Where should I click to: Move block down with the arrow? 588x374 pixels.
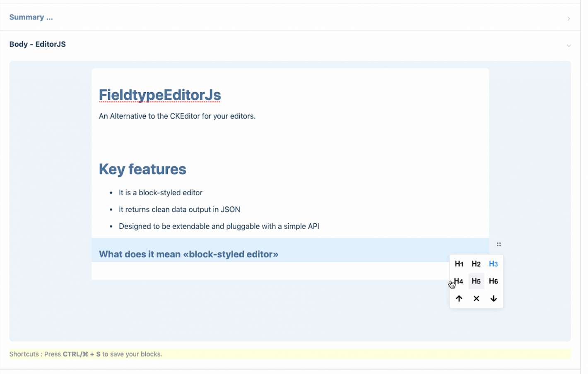(x=493, y=299)
